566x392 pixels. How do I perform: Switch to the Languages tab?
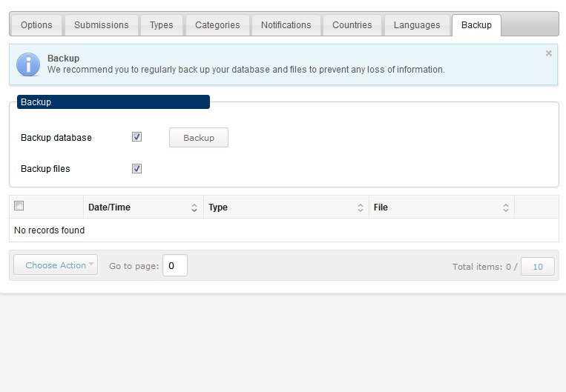point(417,25)
